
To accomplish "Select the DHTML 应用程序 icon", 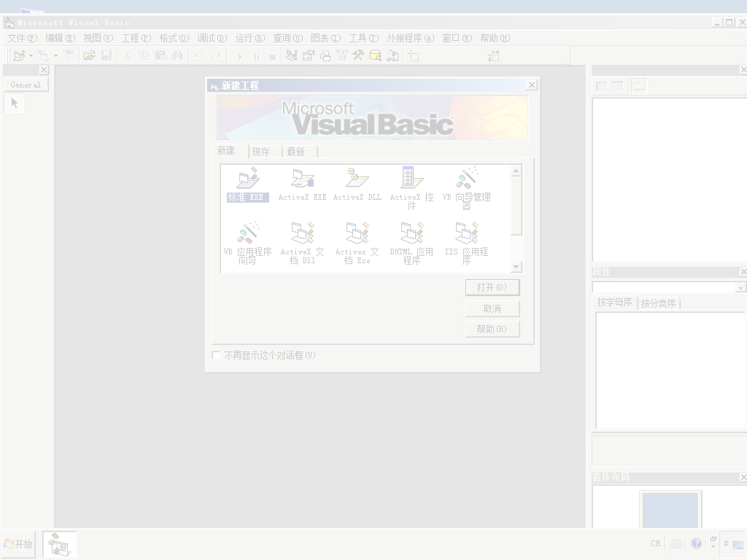I will [x=411, y=243].
